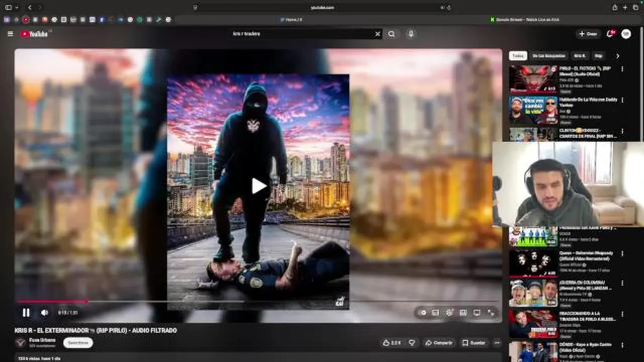Image resolution: width=644 pixels, height=362 pixels.
Task: Open options for Bohemian Rhapsody video
Action: pyautogui.click(x=622, y=253)
